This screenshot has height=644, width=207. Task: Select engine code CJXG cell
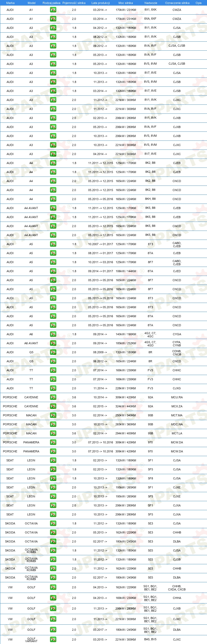point(177,388)
